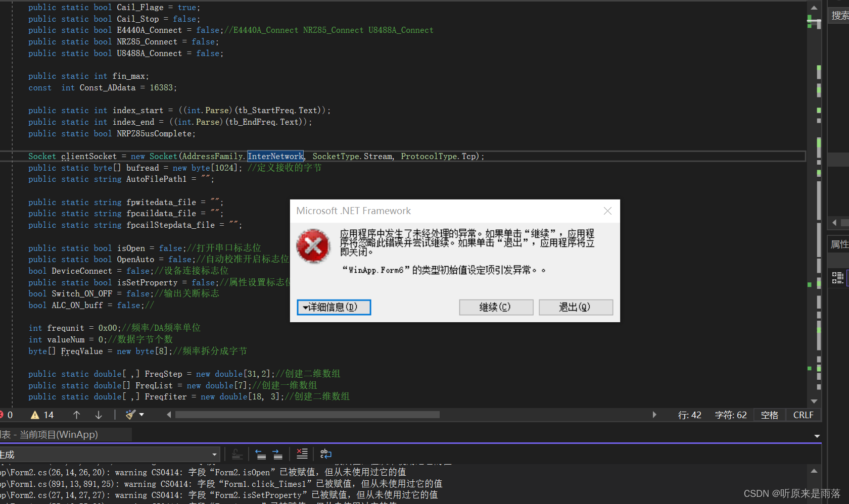Viewport: 849px width, 504px height.
Task: Click the editor horizontal scrollbar left arrow
Action: (169, 415)
